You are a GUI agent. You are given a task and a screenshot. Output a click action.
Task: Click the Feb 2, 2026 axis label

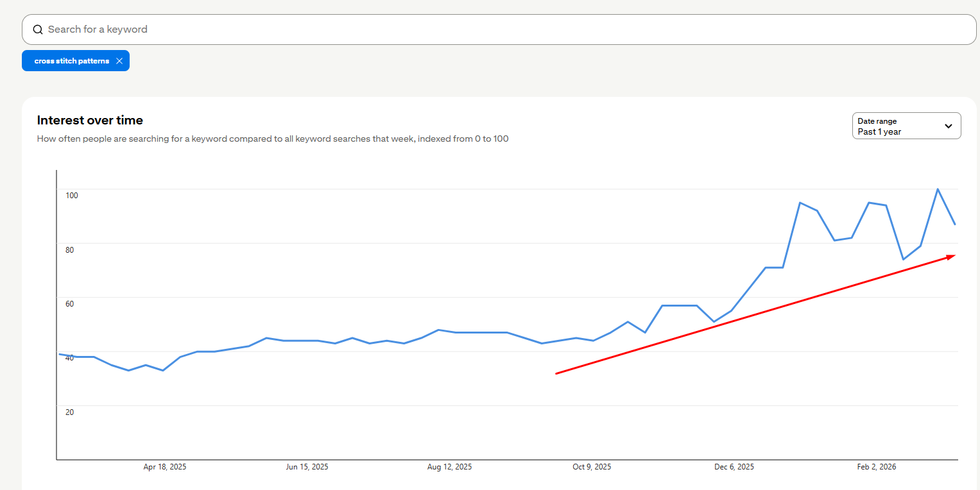pyautogui.click(x=877, y=467)
